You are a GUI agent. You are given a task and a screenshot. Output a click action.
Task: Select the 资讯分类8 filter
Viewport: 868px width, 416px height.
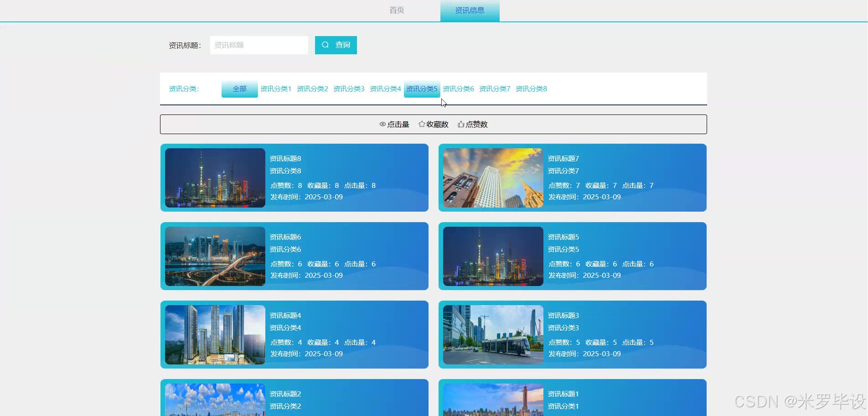click(531, 88)
